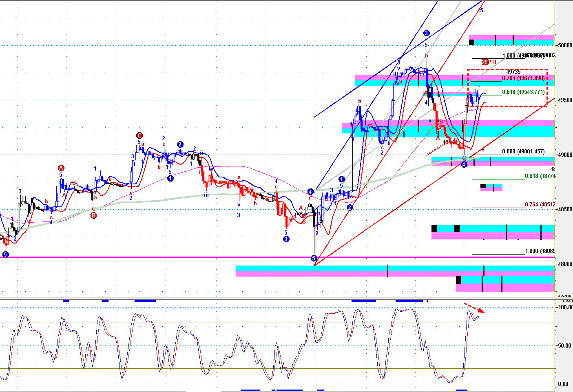Select the 0.764 (49671.890) retracement label
This screenshot has width=573, height=392.
pos(523,78)
